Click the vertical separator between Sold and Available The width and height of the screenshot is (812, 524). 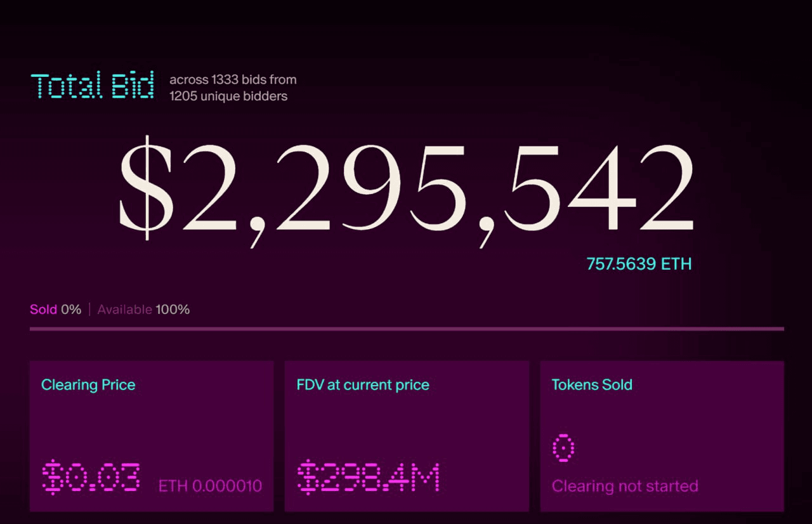(x=89, y=310)
